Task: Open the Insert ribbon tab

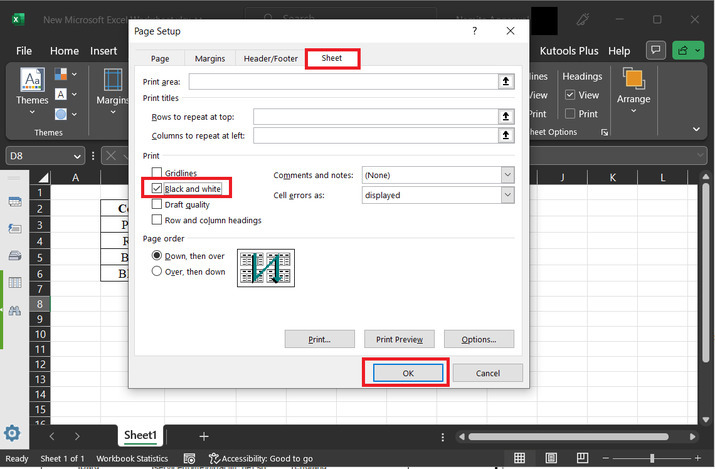Action: click(x=104, y=51)
